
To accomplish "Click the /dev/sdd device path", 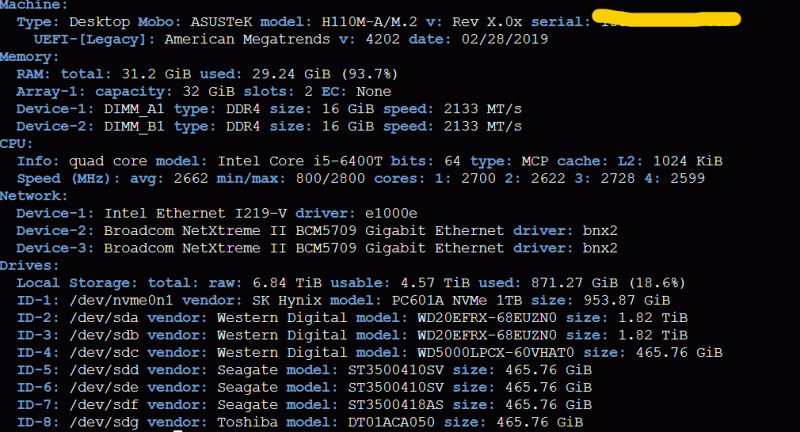I will pos(104,370).
